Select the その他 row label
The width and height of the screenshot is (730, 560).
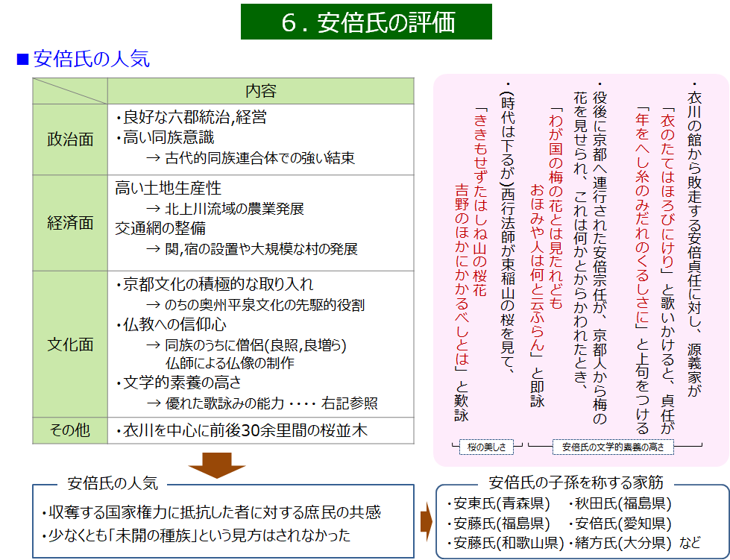tap(70, 430)
